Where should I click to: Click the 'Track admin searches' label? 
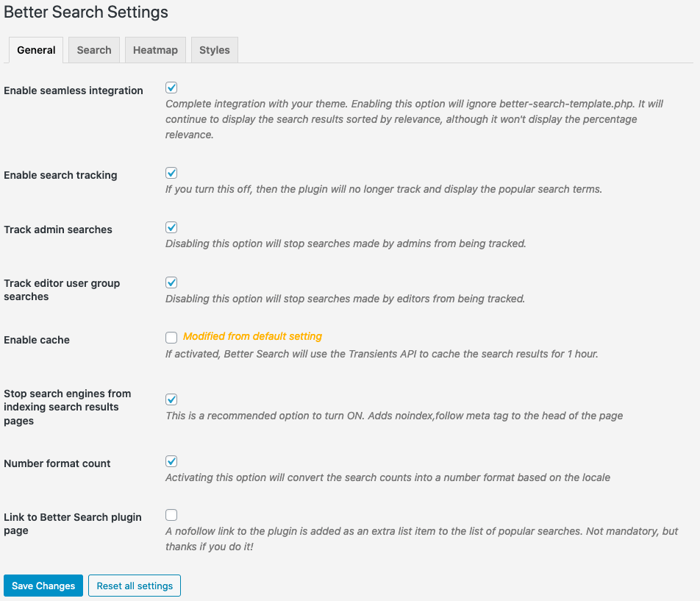58,230
